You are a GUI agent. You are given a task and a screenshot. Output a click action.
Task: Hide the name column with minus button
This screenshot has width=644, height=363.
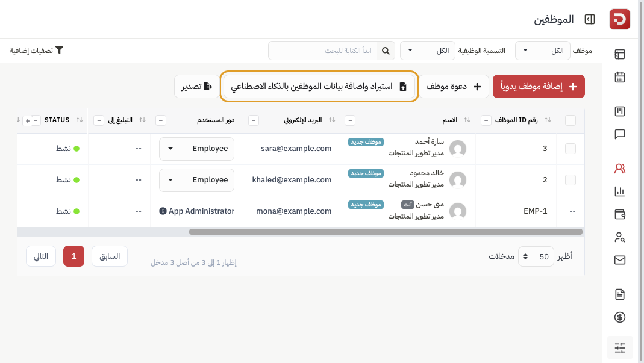point(350,120)
